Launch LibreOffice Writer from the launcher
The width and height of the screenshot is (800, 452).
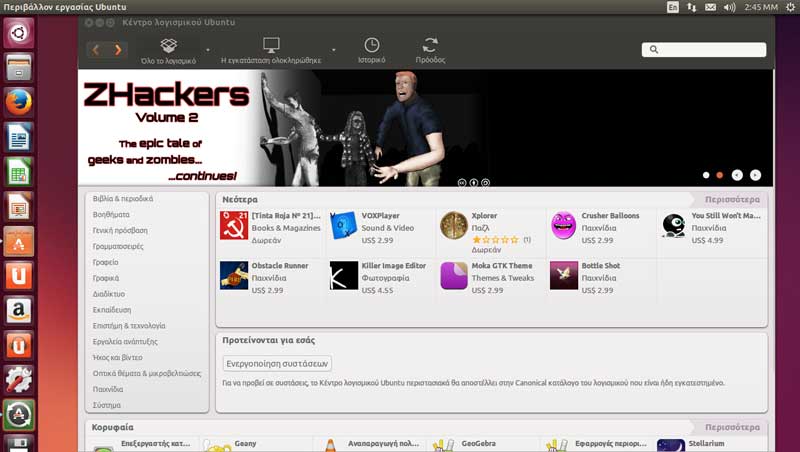tap(19, 137)
